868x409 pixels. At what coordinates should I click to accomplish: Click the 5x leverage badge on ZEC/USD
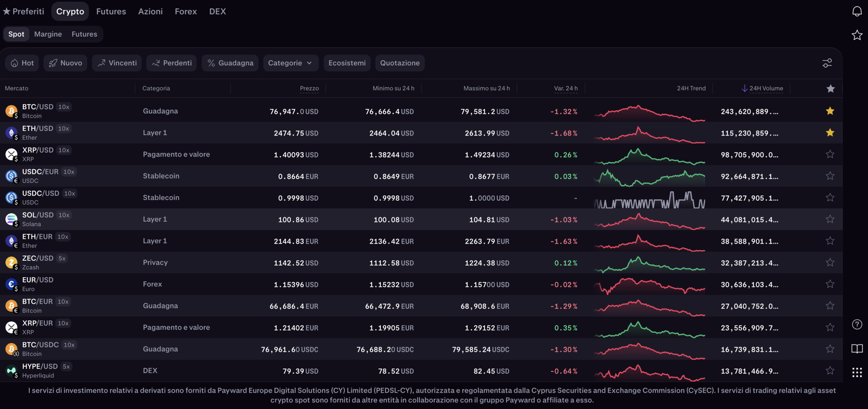(62, 259)
